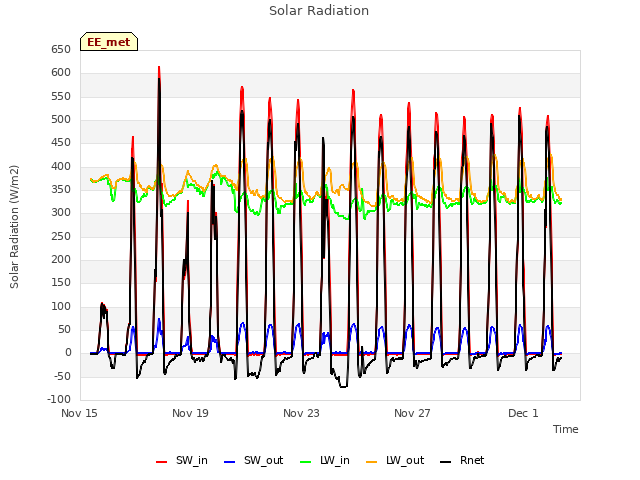640x480 pixels.
Task: Click the Nov 19 x-axis label
Action: (x=190, y=413)
